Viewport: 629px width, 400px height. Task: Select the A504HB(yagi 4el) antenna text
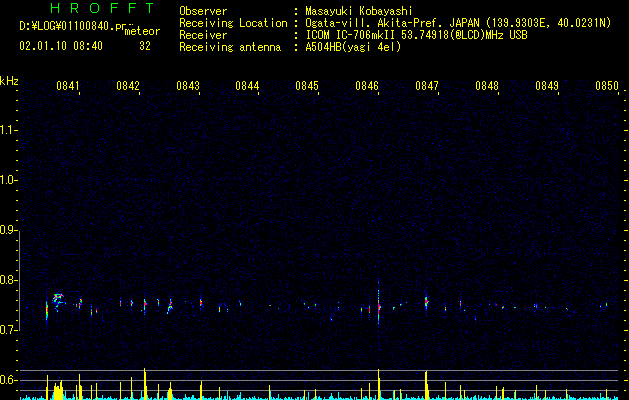[353, 47]
